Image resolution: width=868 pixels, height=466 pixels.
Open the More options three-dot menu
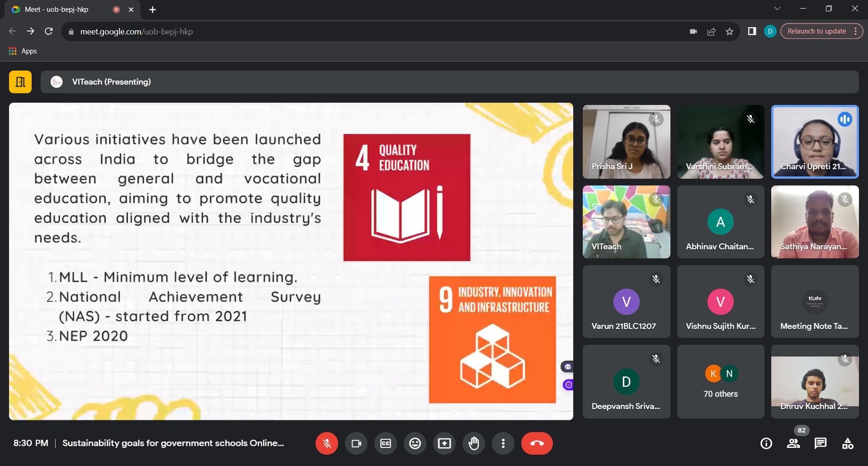pyautogui.click(x=503, y=443)
